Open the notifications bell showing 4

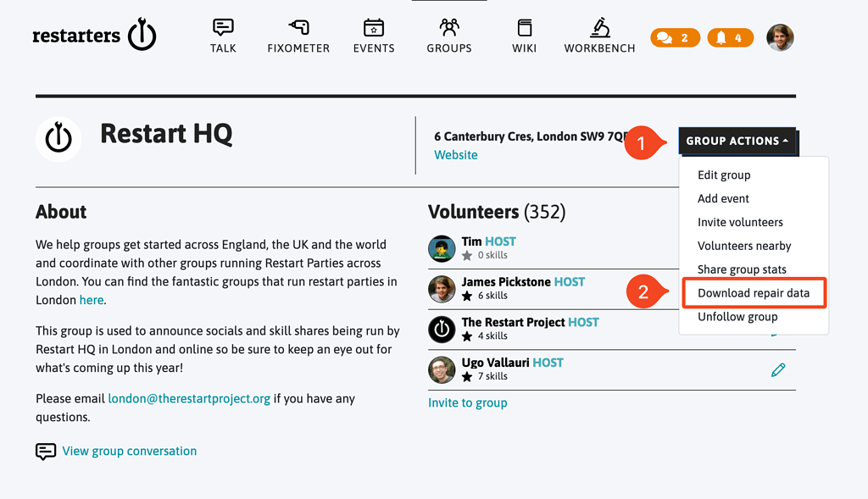click(x=730, y=38)
